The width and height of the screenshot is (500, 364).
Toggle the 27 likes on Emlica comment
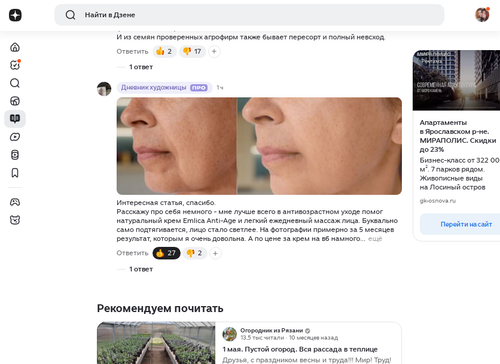[x=166, y=253]
